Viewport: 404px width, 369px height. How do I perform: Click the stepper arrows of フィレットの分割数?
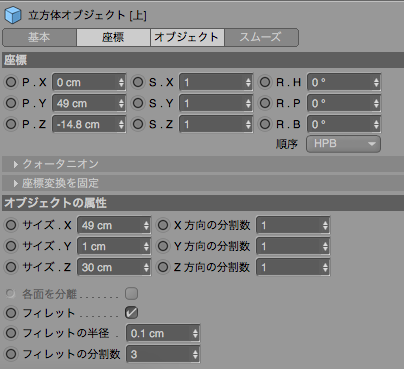195,354
